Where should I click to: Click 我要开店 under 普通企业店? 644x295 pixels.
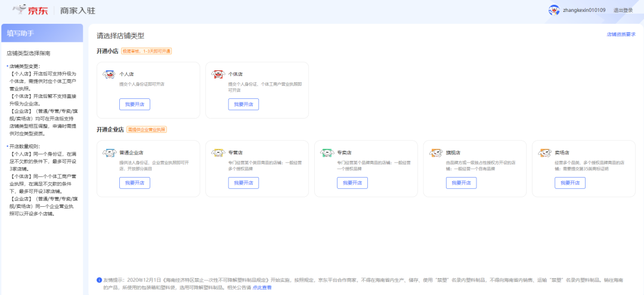pos(135,183)
